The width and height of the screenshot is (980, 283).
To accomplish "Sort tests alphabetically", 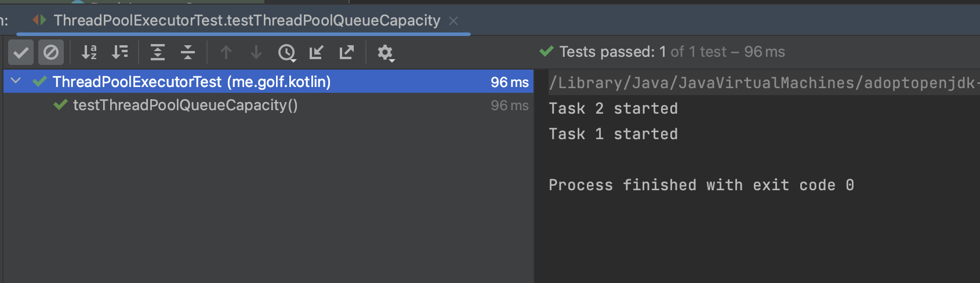I will pos(89,53).
